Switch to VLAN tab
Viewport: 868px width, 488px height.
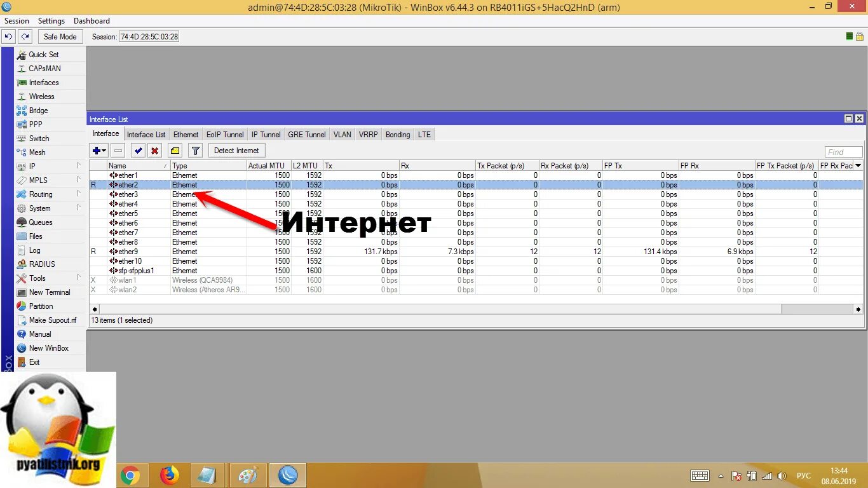pos(342,135)
